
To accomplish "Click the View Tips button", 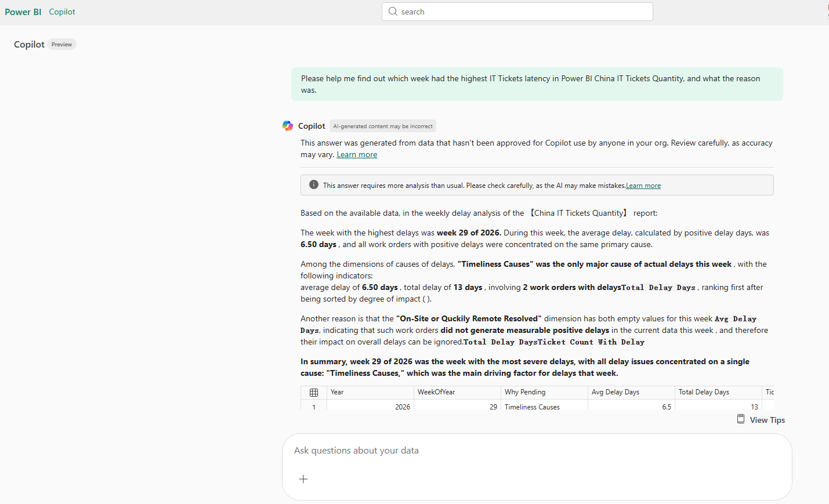I will pos(761,420).
